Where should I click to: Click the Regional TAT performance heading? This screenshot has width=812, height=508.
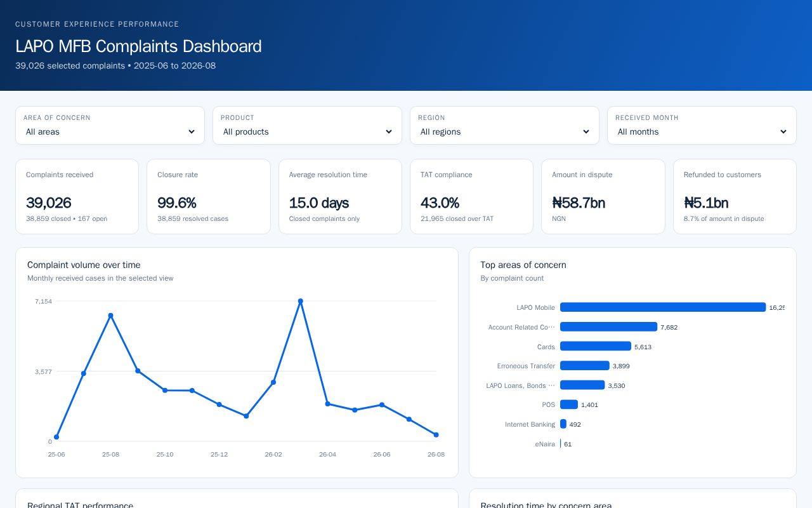coord(80,505)
